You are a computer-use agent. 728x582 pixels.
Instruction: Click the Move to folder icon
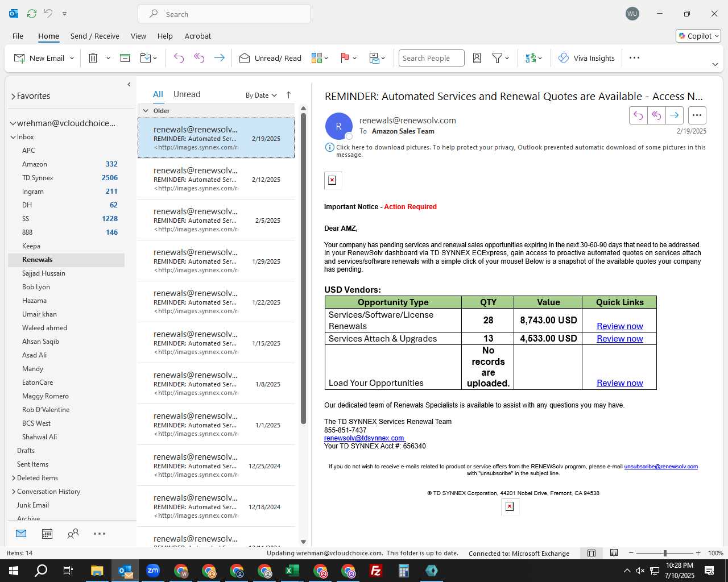pyautogui.click(x=146, y=58)
